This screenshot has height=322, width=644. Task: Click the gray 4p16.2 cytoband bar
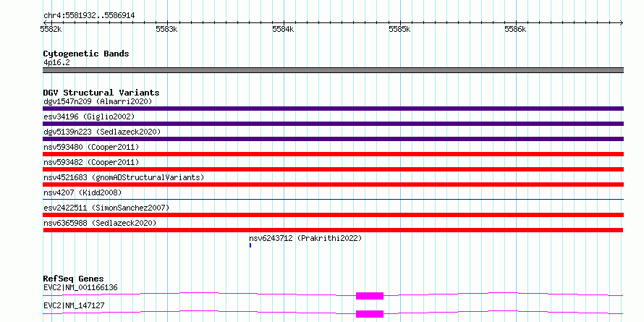pyautogui.click(x=333, y=70)
